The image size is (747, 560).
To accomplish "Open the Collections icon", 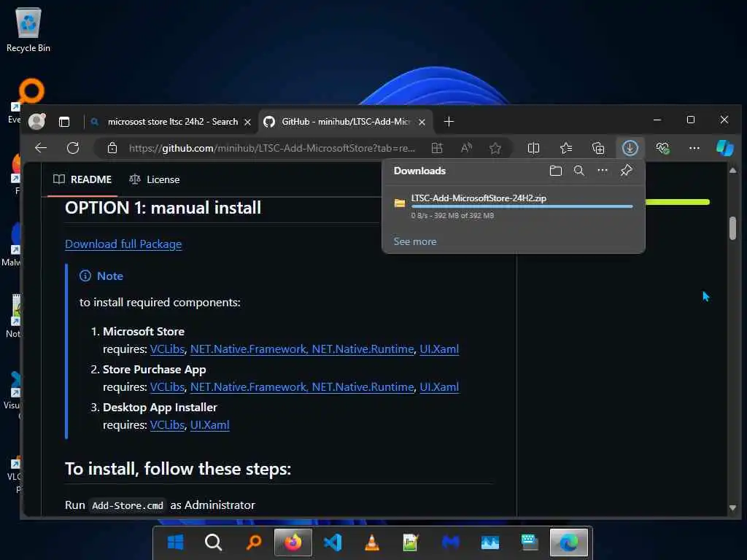I will [598, 148].
